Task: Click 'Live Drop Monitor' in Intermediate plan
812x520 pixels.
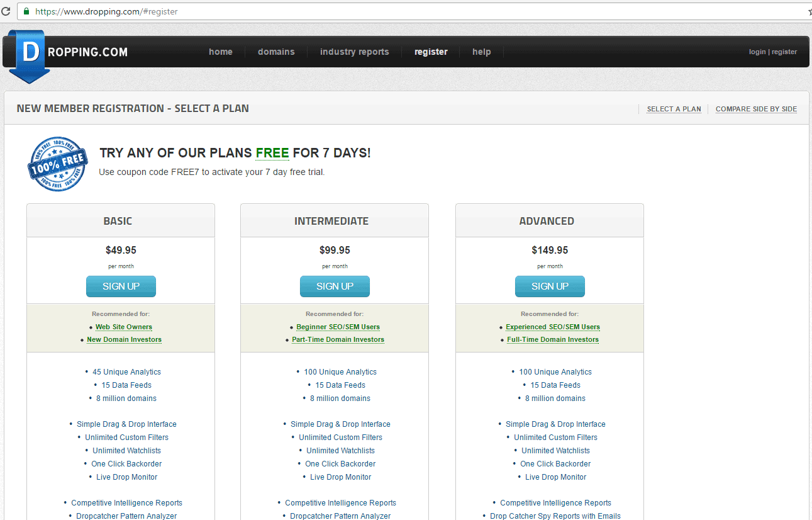Action: [340, 477]
